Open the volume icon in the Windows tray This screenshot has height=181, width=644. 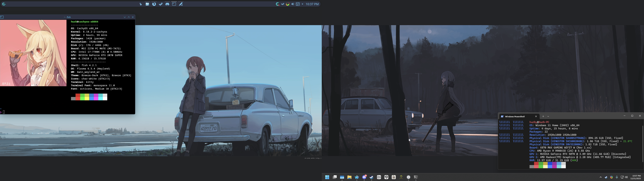tap(627, 177)
